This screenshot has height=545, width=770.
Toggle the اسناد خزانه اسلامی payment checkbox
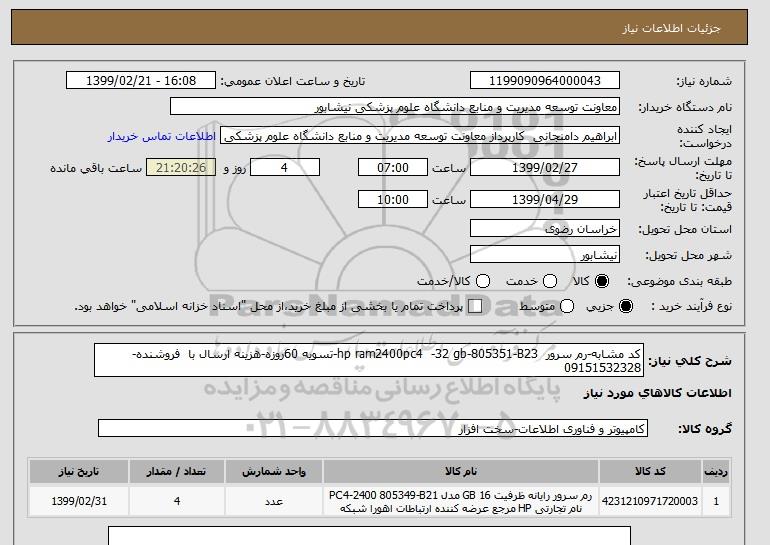tap(475, 306)
